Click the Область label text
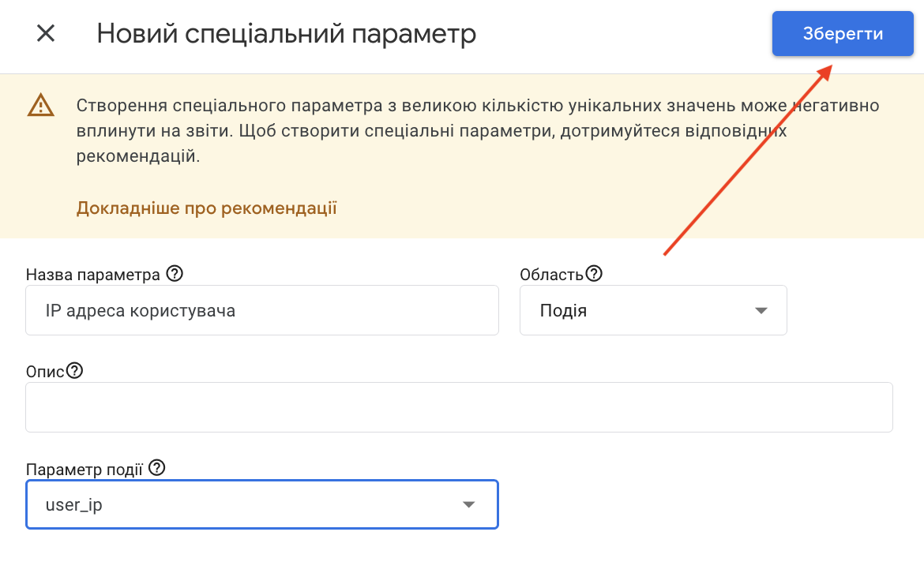 tap(551, 275)
